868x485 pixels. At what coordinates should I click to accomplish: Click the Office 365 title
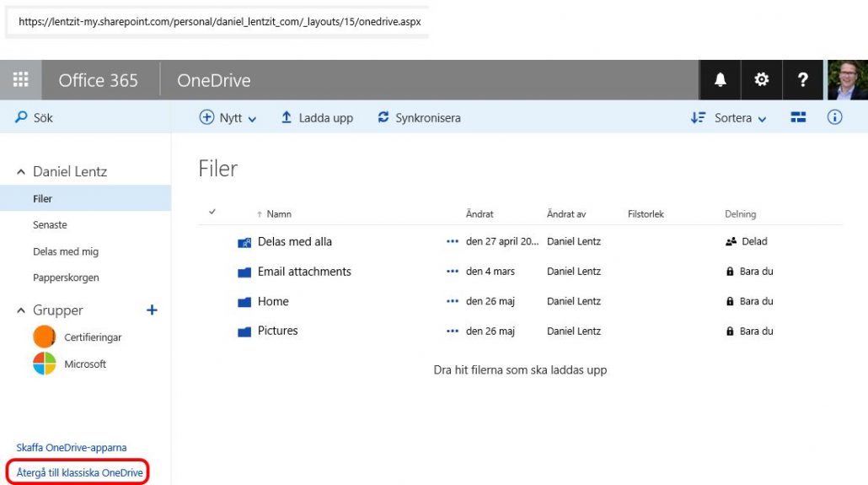98,80
